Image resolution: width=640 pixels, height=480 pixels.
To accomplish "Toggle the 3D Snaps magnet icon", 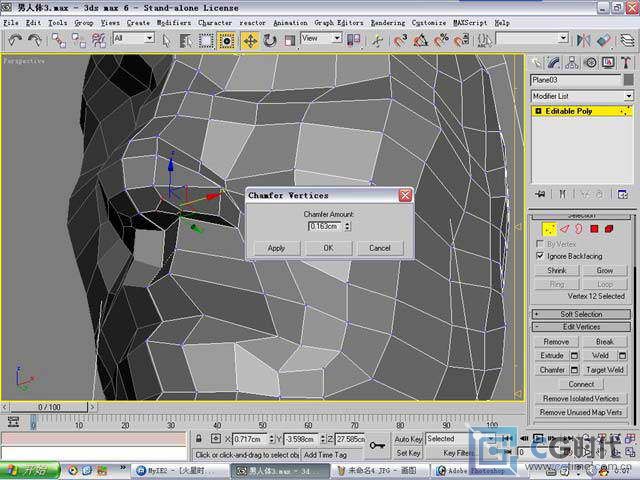I will click(400, 40).
